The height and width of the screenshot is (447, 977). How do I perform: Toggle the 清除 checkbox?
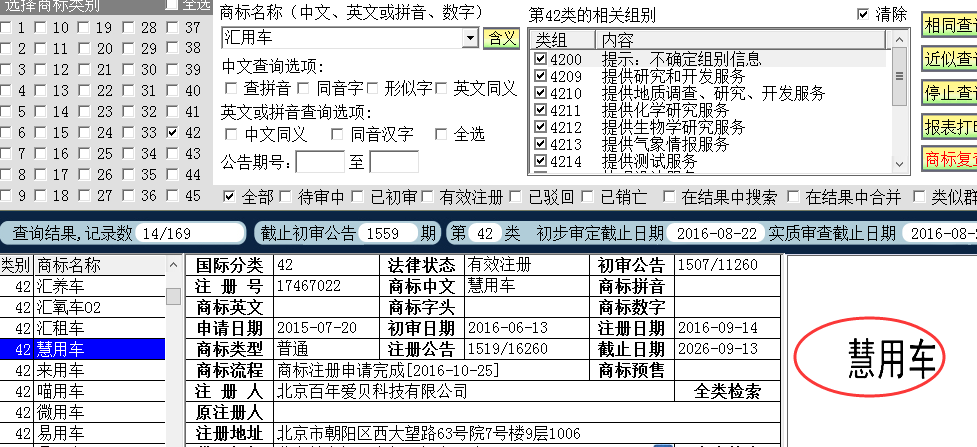click(863, 14)
